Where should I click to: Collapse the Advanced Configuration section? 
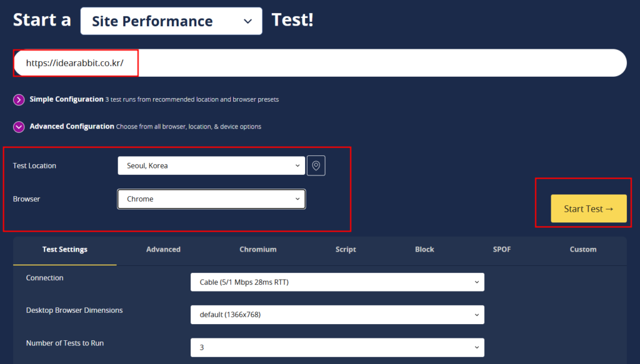click(x=19, y=127)
